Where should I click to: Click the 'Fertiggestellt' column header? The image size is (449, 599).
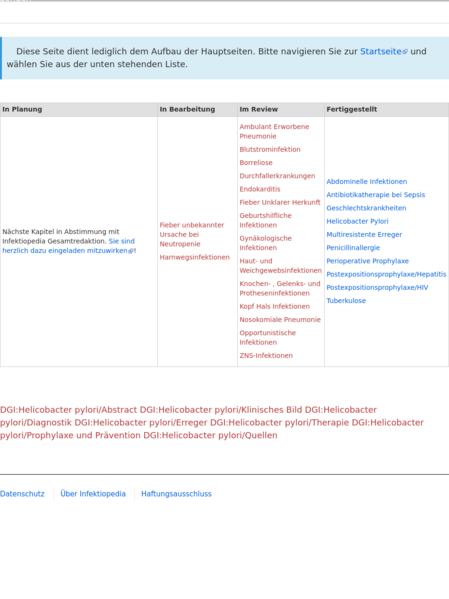pyautogui.click(x=387, y=109)
